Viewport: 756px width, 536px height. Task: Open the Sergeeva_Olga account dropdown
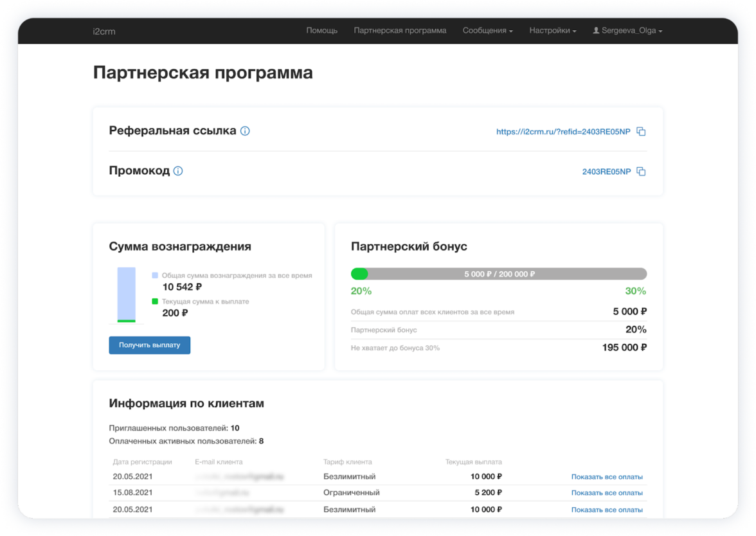coord(631,31)
